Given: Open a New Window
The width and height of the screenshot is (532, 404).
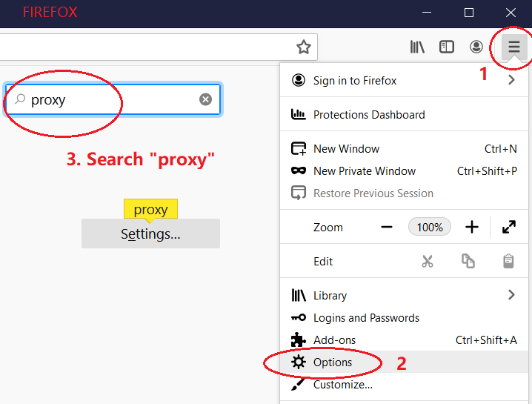Looking at the screenshot, I should (404, 149).
